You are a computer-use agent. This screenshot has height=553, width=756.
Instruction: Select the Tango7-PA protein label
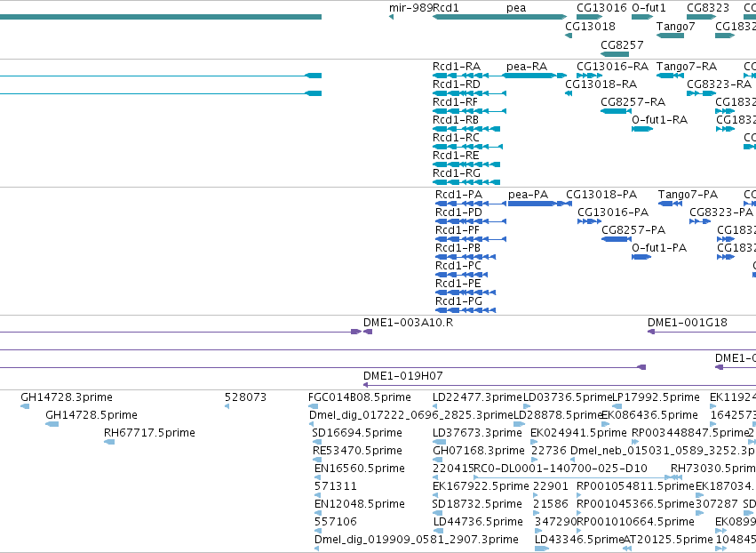tap(688, 195)
